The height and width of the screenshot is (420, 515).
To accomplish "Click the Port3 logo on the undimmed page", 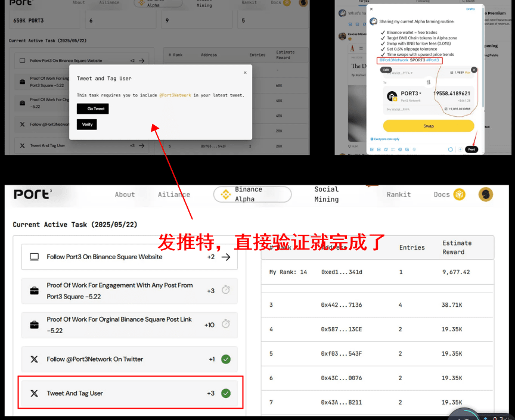I will (x=33, y=194).
